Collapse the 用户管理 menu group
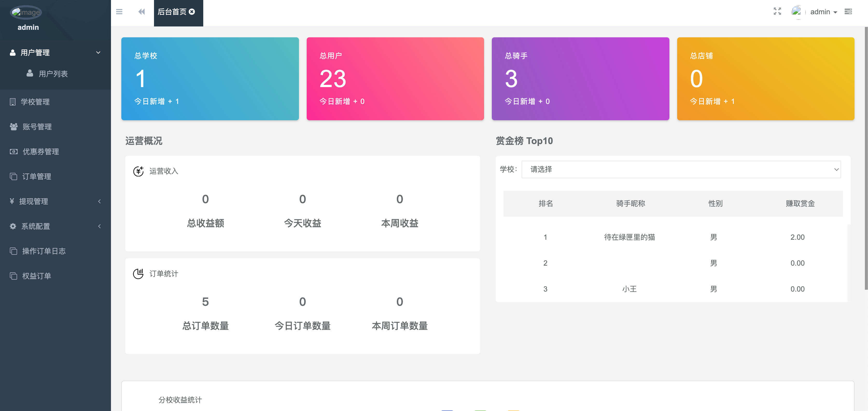The height and width of the screenshot is (411, 868). (98, 53)
